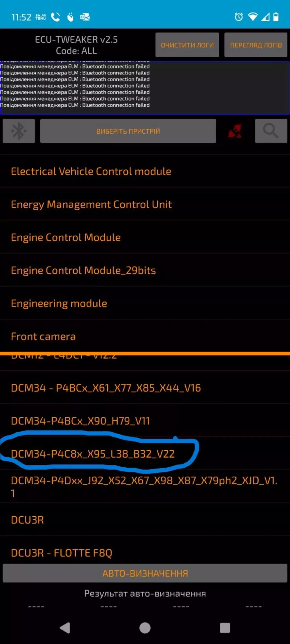Tap the magnifying glass search button
Screen dimensions: 290x644
(x=271, y=131)
